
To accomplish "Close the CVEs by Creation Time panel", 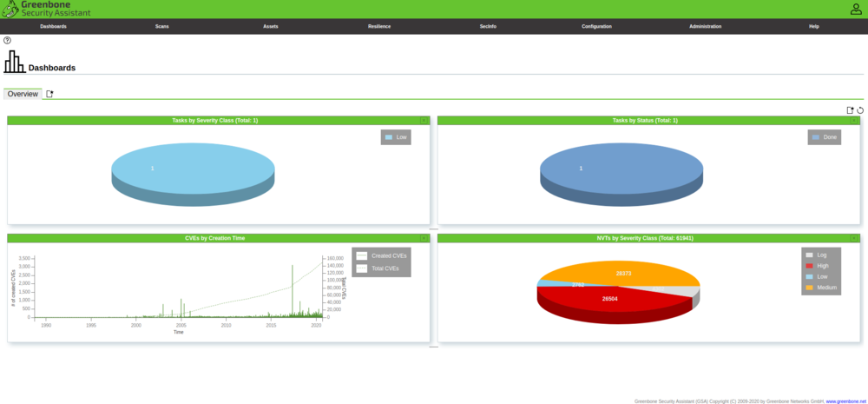I will (x=424, y=238).
